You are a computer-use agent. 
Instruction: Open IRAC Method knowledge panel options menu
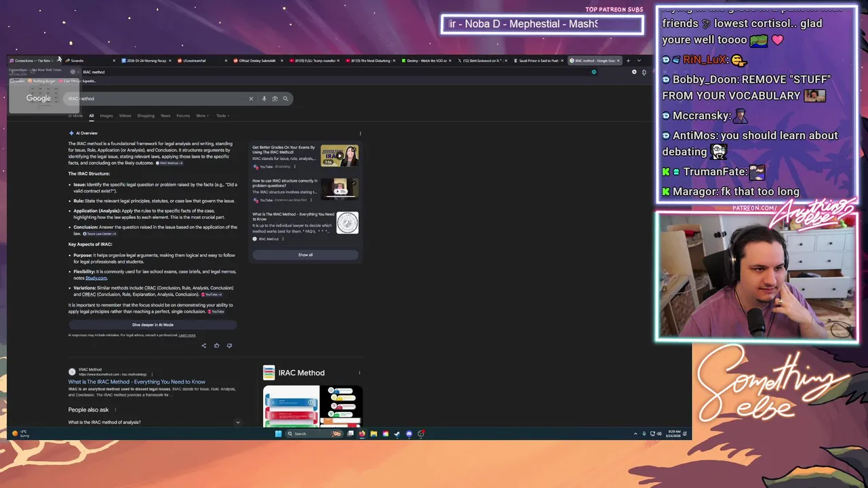pos(359,373)
